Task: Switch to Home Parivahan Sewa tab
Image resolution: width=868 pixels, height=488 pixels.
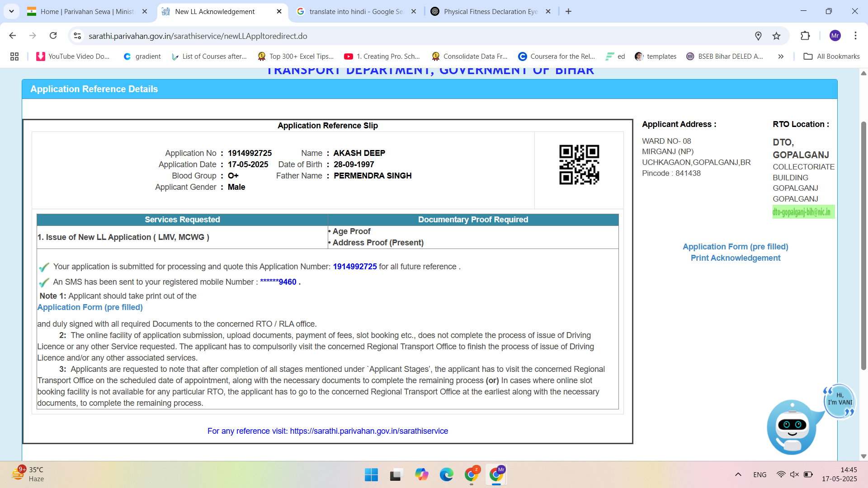Action: [x=87, y=11]
